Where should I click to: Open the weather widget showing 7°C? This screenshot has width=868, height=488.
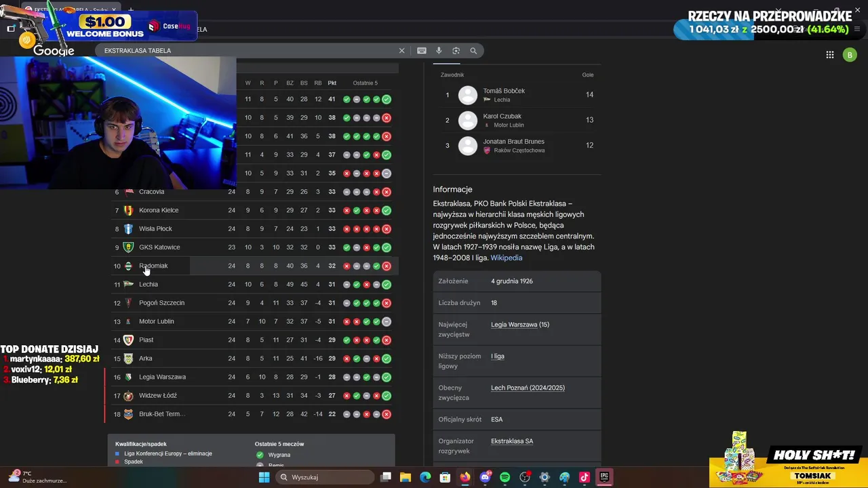coord(37,477)
